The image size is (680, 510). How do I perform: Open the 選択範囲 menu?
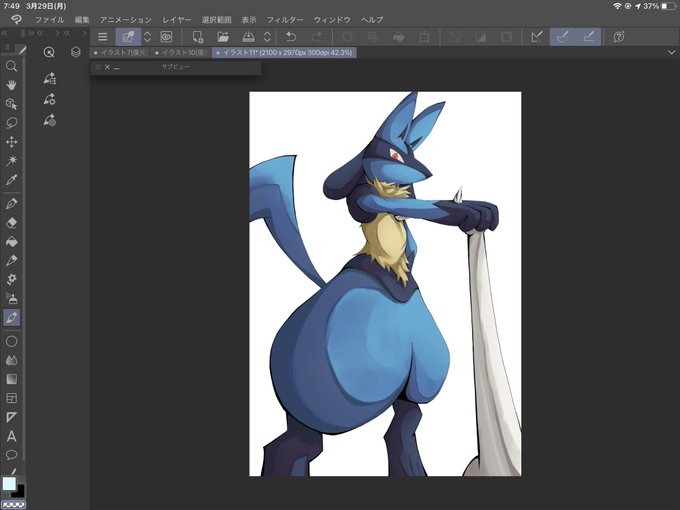pos(216,20)
